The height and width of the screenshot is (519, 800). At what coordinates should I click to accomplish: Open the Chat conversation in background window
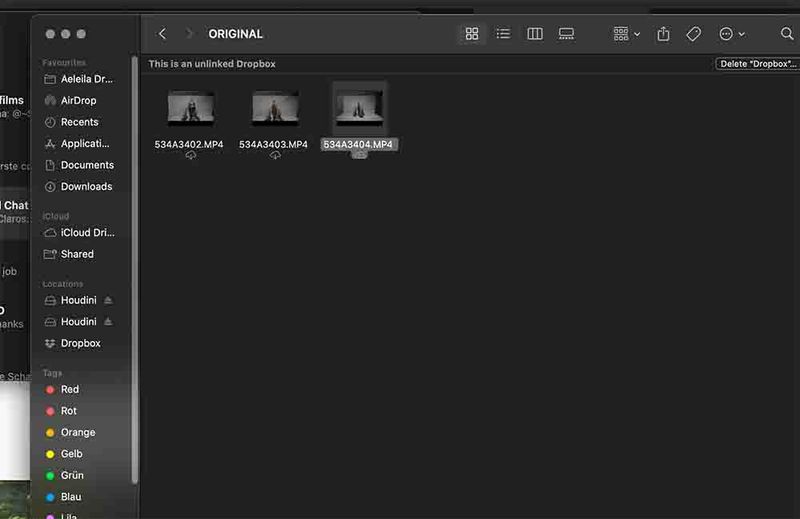pyautogui.click(x=15, y=211)
